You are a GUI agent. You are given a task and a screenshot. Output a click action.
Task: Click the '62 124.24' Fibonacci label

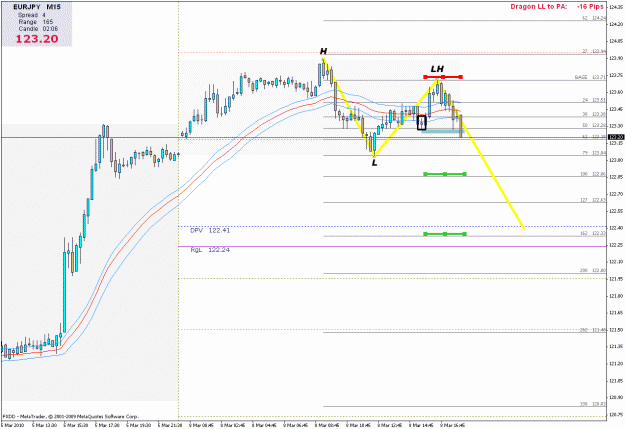[594, 18]
